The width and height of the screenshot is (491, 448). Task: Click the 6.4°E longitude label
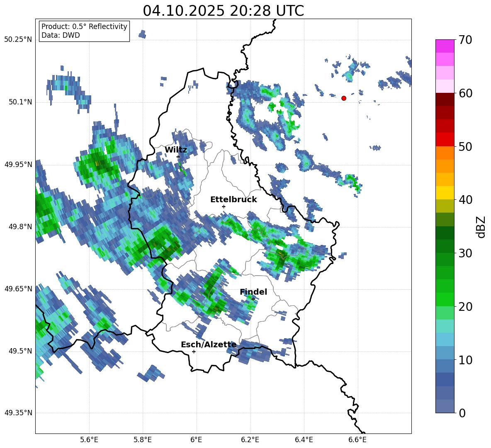(x=304, y=440)
